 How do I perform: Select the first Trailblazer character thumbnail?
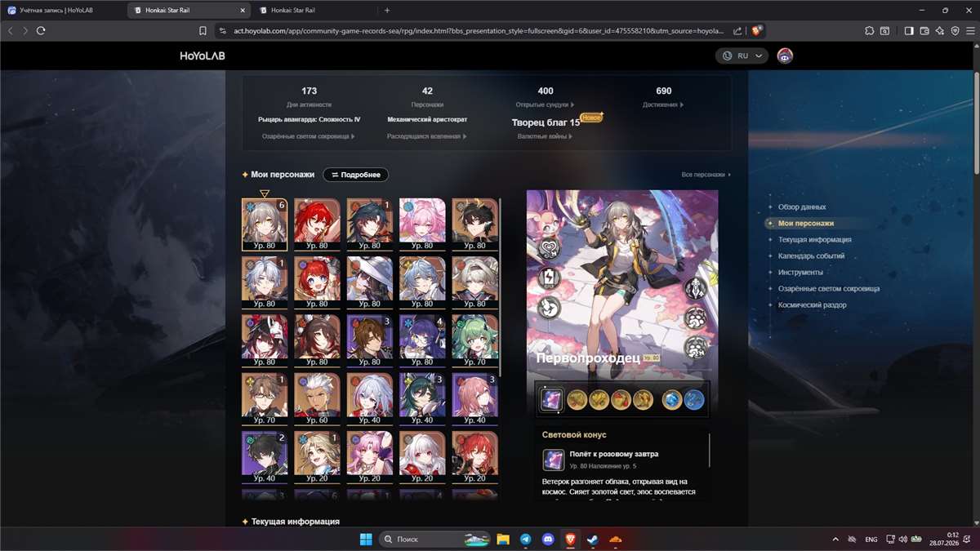(x=265, y=224)
